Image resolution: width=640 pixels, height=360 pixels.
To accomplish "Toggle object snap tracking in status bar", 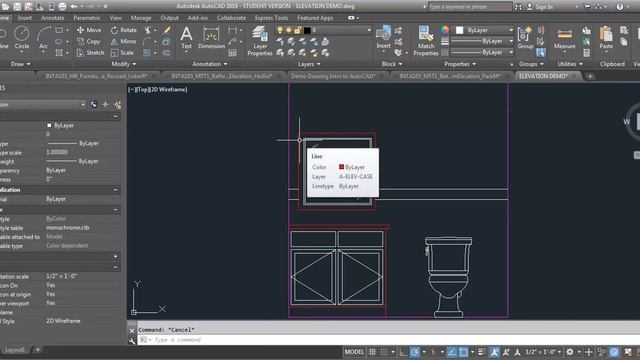I will click(451, 352).
